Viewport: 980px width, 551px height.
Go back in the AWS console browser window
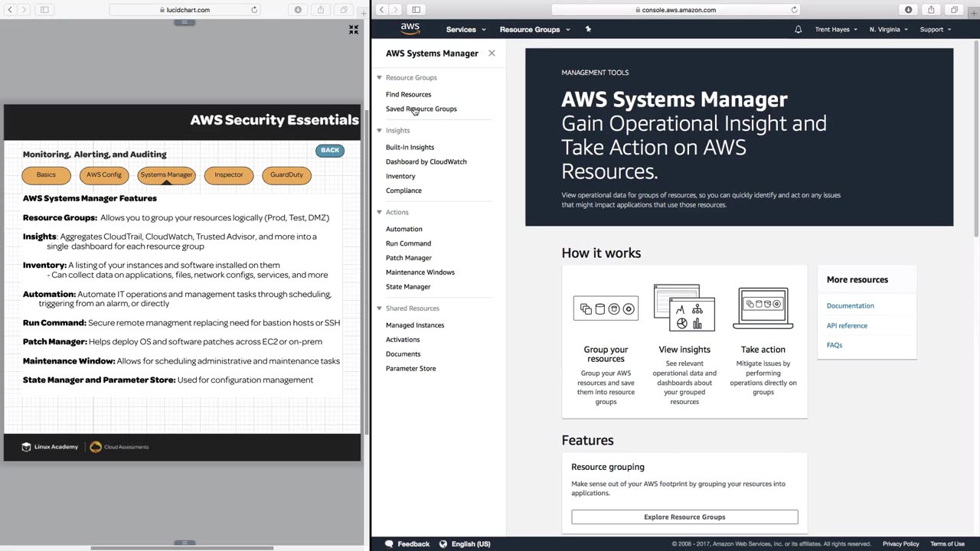pos(381,9)
